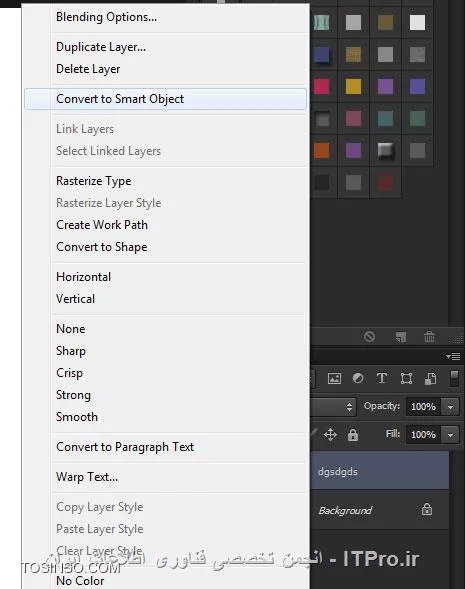This screenshot has height=589, width=465.
Task: Delete style using the trash icon
Action: click(429, 336)
